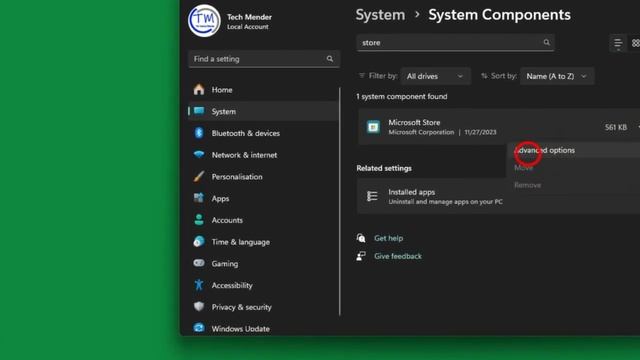Select Remove in the context menu

(x=528, y=185)
